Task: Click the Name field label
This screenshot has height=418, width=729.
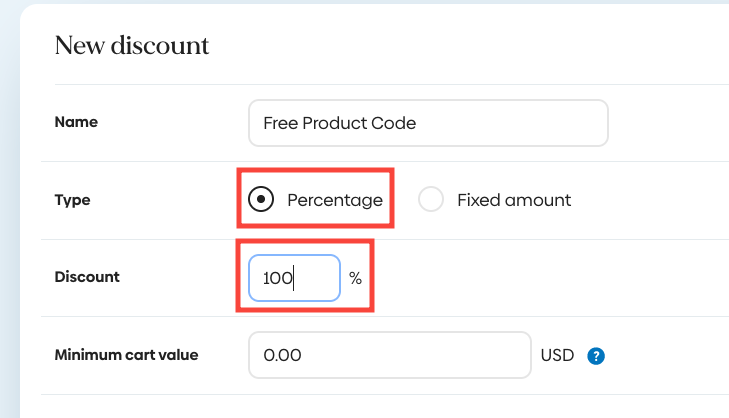Action: tap(76, 122)
